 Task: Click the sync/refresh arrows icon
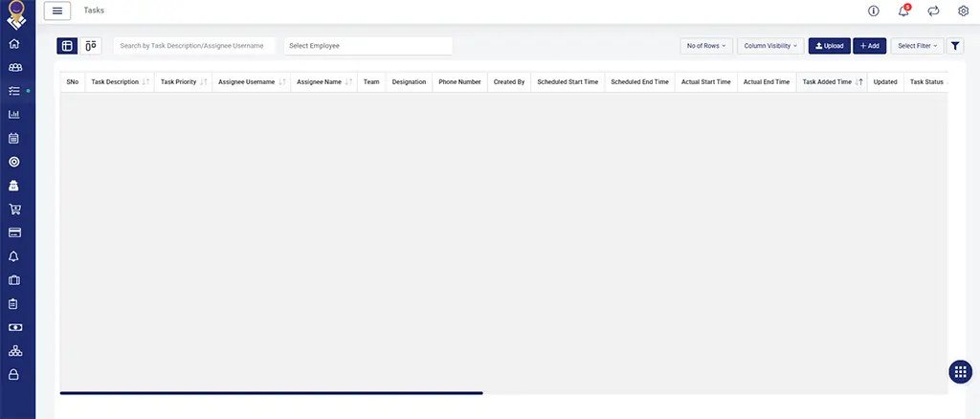pos(934,11)
